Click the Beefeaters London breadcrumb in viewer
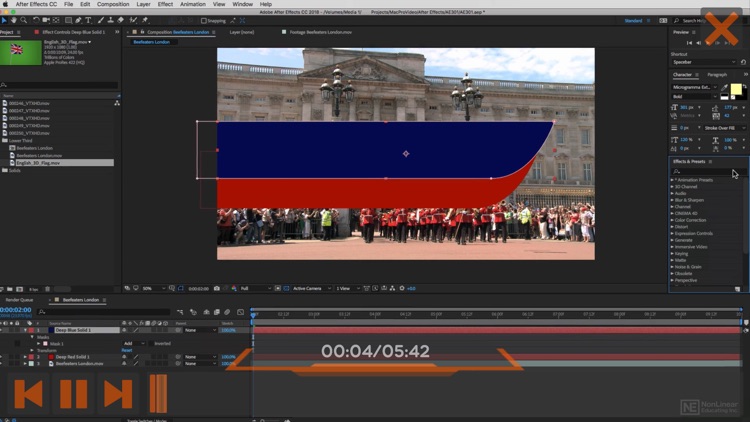This screenshot has width=750, height=422. coord(151,42)
